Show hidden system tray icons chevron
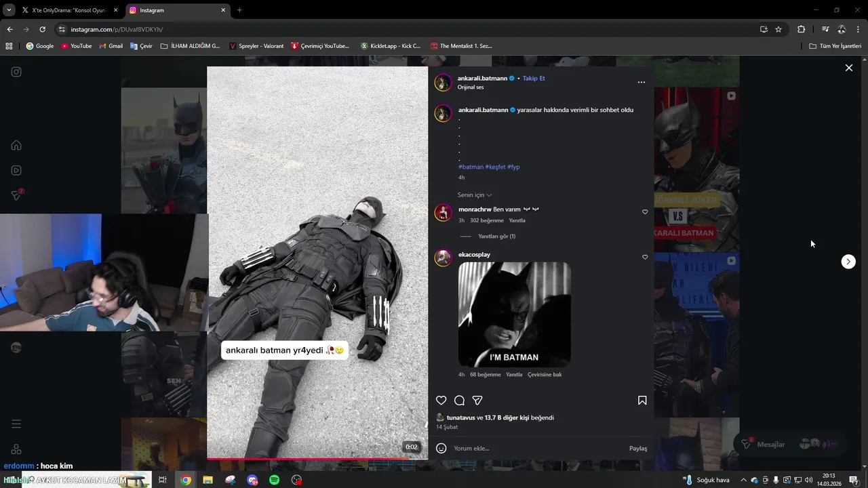This screenshot has width=868, height=488. (x=743, y=480)
